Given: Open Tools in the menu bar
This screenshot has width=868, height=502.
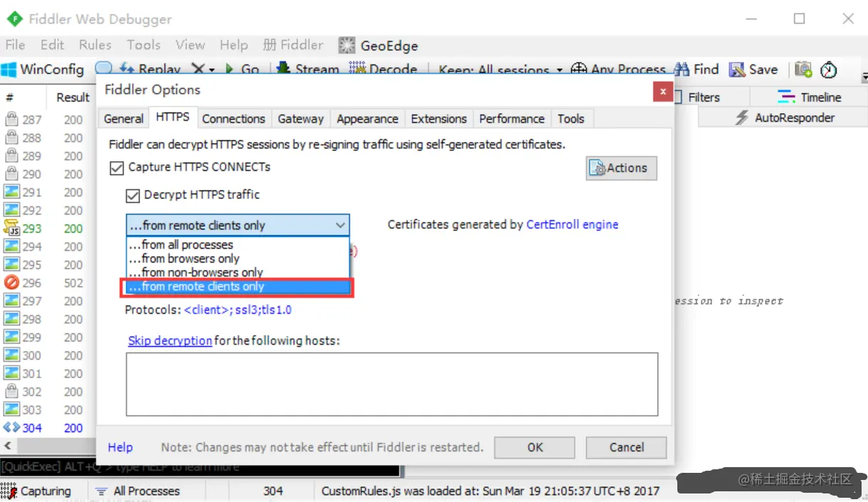Looking at the screenshot, I should (144, 46).
